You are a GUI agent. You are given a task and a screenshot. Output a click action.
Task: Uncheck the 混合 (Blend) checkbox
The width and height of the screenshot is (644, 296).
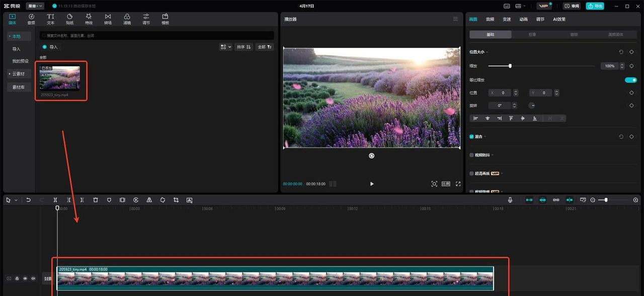[x=471, y=137]
